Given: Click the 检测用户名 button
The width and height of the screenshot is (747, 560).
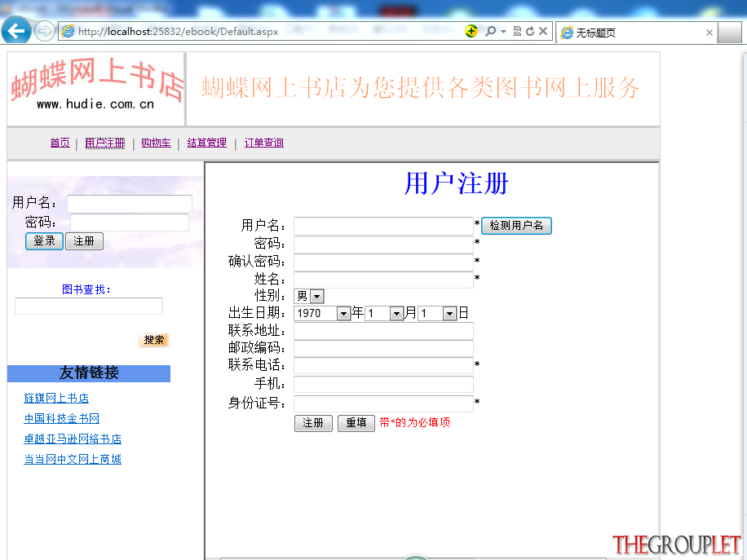Looking at the screenshot, I should tap(516, 226).
